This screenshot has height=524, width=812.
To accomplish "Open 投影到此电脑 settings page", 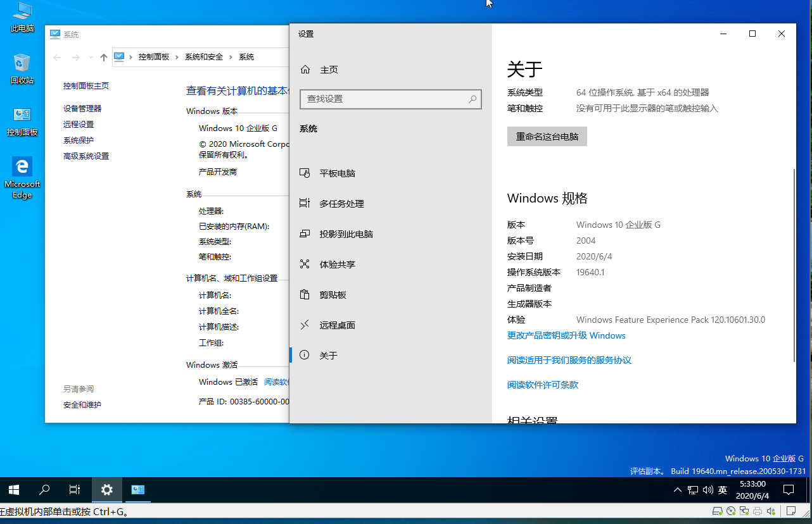I will click(x=391, y=234).
